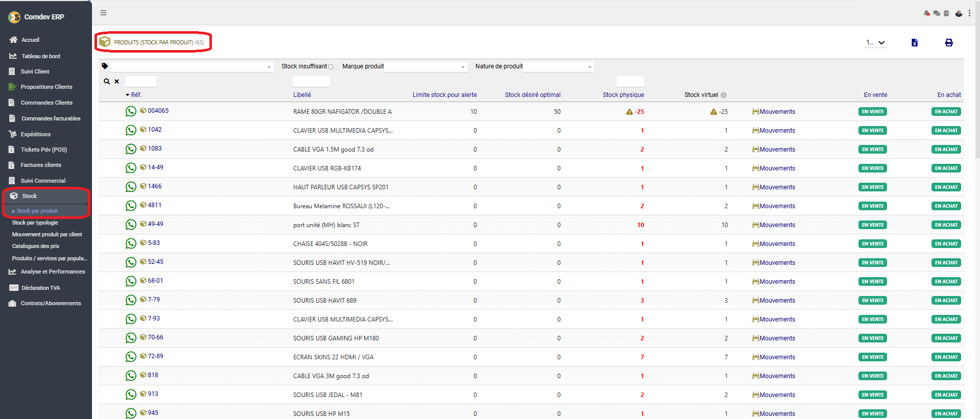
Task: Open Accueil in the sidebar
Action: tap(30, 40)
